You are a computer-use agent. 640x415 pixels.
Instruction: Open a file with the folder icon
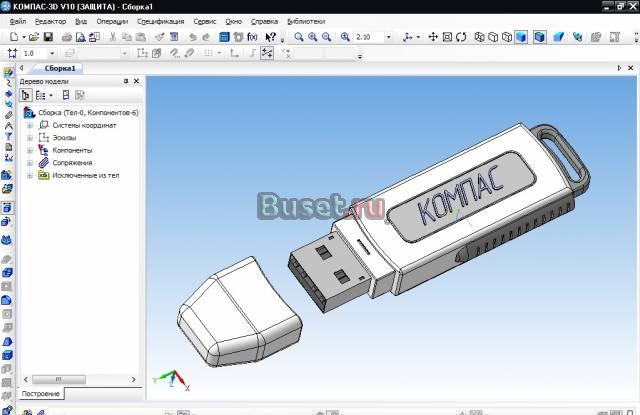click(34, 37)
